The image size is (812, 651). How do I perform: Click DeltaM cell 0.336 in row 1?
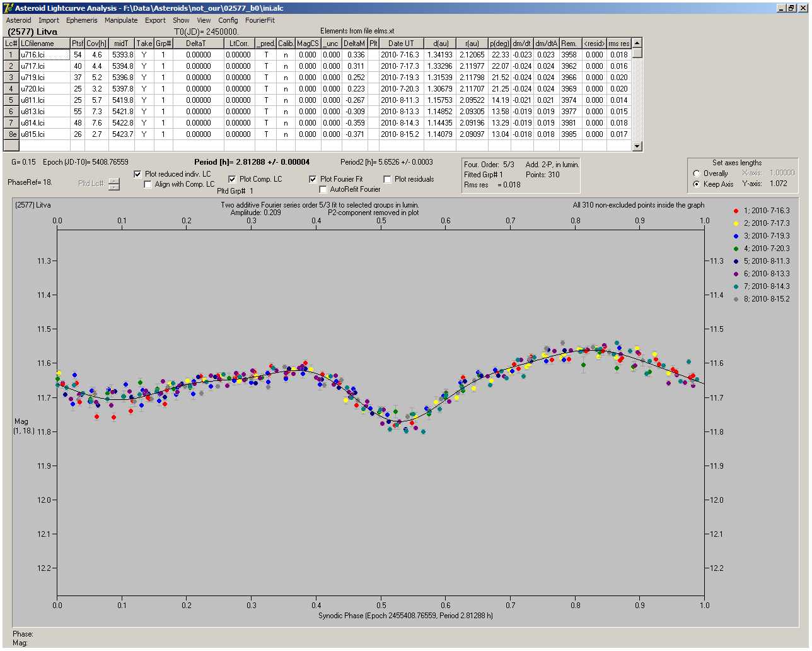tap(354, 55)
